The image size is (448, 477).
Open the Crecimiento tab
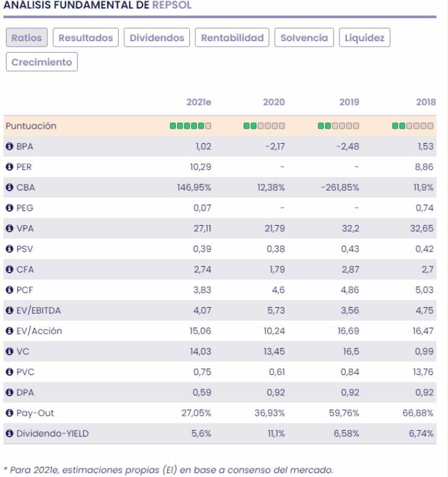click(42, 62)
